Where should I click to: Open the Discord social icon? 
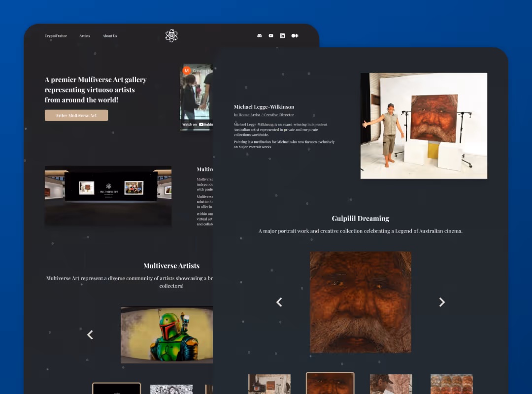[259, 35]
